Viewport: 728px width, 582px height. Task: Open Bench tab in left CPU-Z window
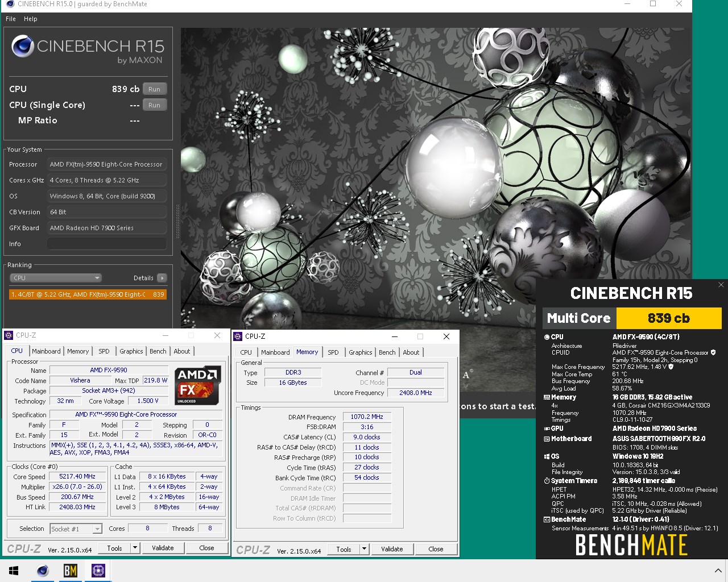158,351
